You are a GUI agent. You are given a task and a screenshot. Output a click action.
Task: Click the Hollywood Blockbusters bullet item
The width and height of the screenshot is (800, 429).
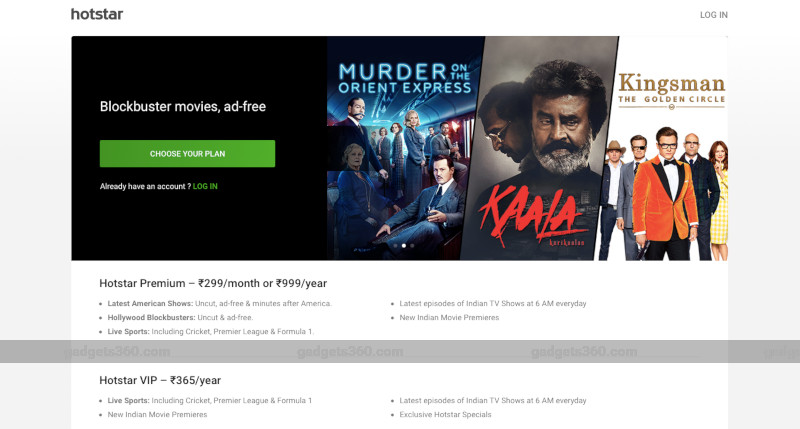180,317
